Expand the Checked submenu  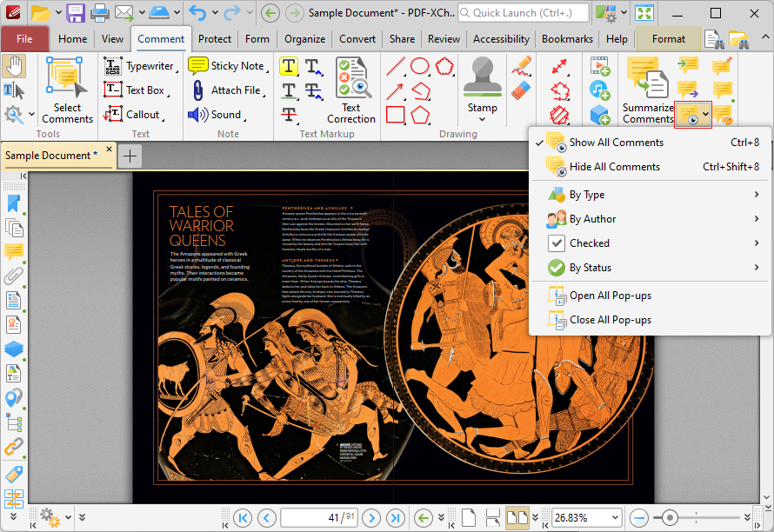[651, 243]
